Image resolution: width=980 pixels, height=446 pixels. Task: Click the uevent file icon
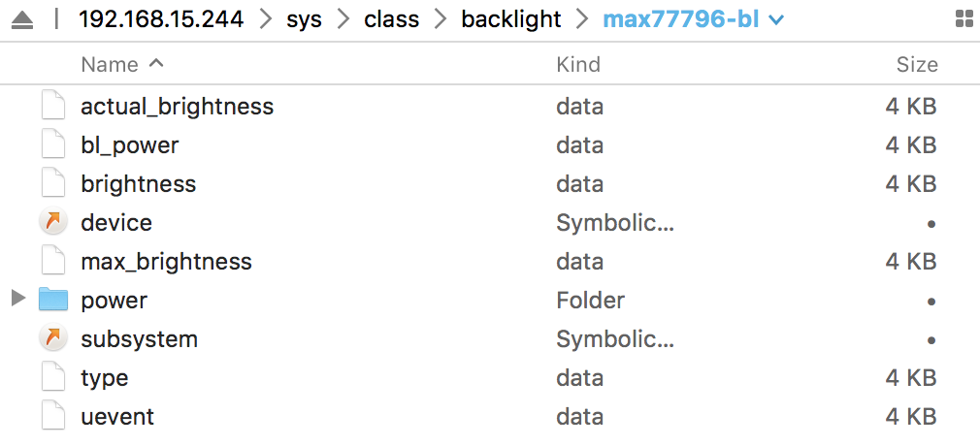pos(53,417)
